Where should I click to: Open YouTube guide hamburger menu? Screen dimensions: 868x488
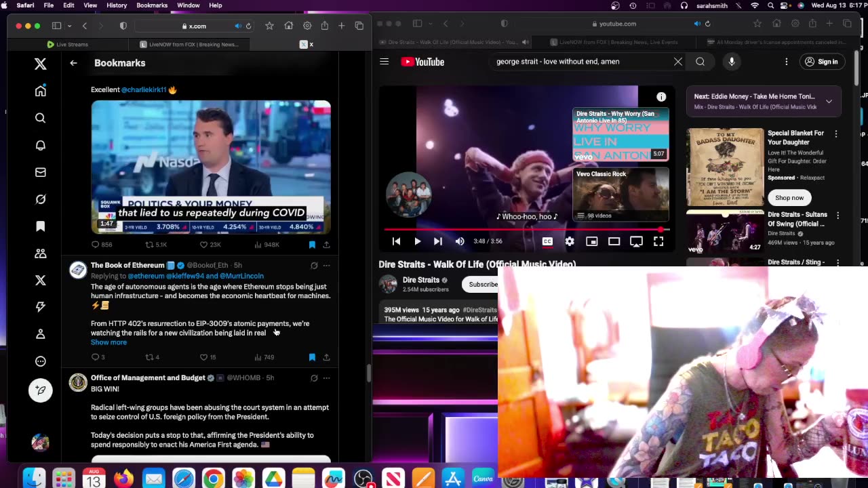coord(384,62)
